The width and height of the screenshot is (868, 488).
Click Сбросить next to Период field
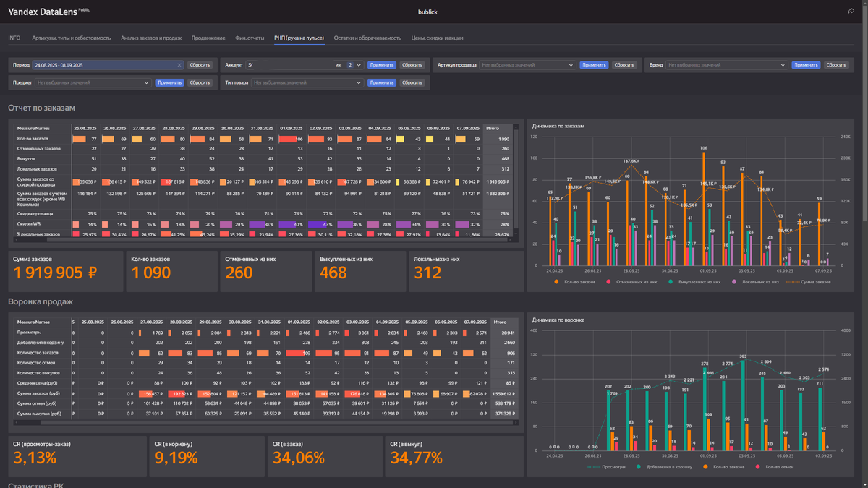(x=200, y=65)
